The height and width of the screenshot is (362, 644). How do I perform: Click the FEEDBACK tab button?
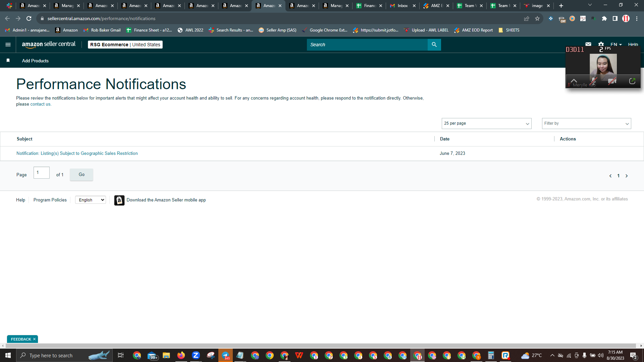pyautogui.click(x=21, y=339)
